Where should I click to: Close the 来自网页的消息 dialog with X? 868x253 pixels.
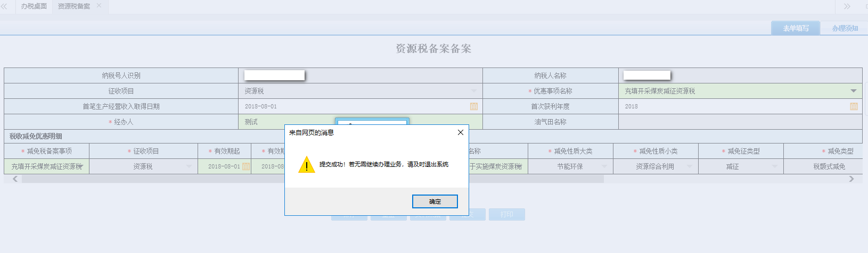point(461,132)
